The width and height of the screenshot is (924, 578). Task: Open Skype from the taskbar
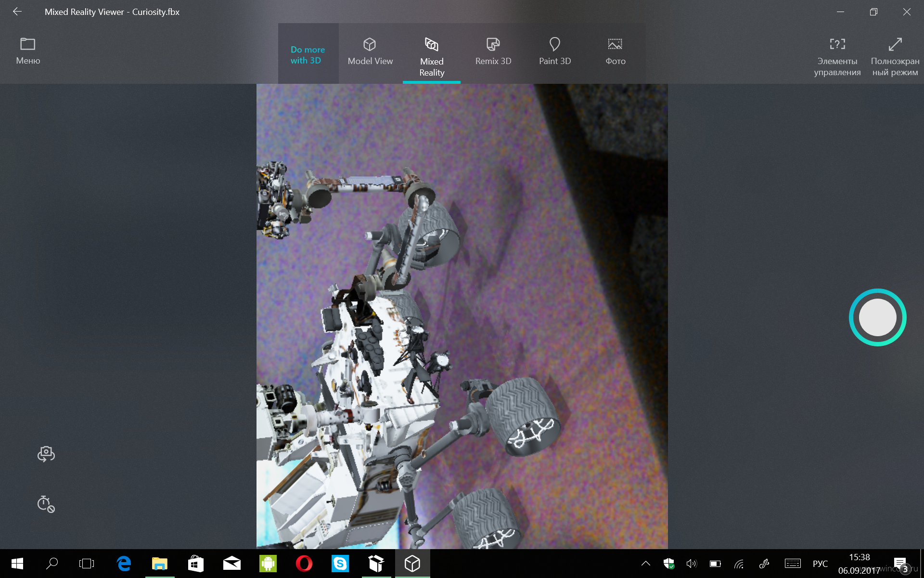click(340, 564)
